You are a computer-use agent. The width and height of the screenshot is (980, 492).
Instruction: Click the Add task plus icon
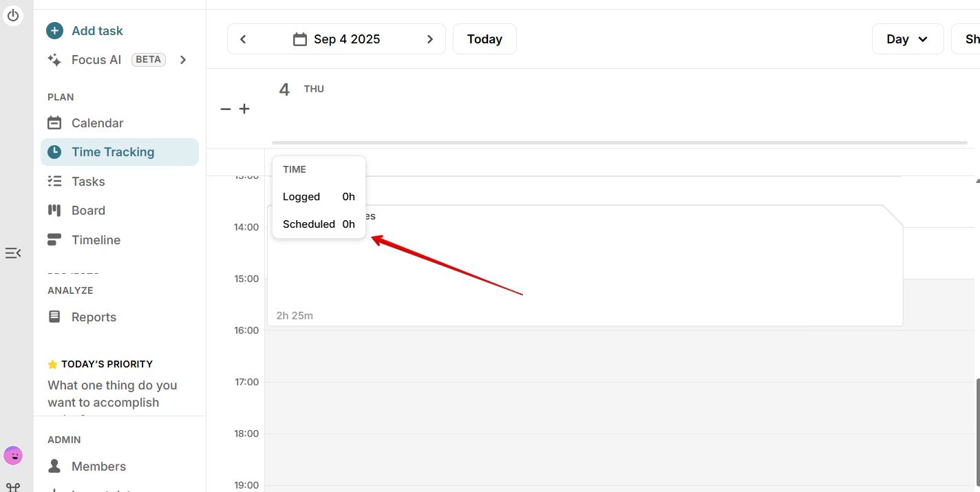54,31
